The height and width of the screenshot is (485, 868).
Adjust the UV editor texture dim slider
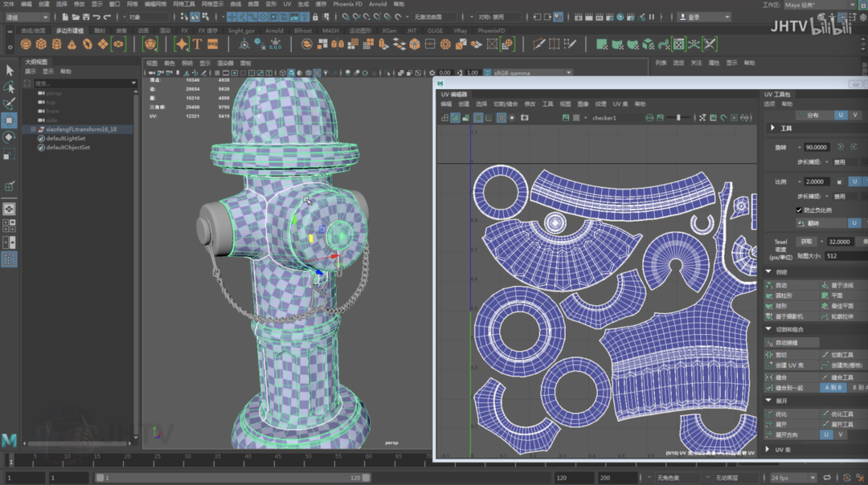pyautogui.click(x=677, y=118)
